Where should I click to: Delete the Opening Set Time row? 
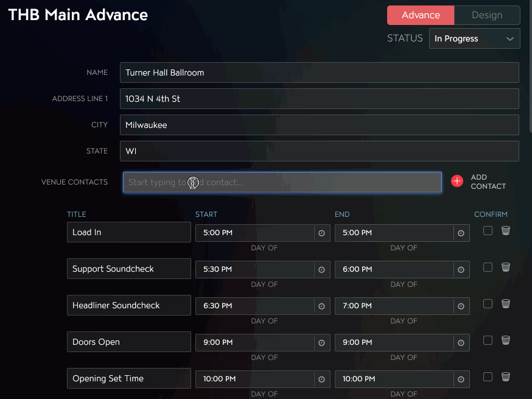(x=506, y=376)
